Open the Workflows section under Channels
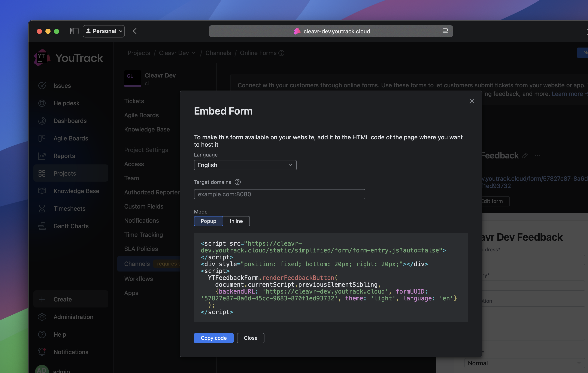 138,279
